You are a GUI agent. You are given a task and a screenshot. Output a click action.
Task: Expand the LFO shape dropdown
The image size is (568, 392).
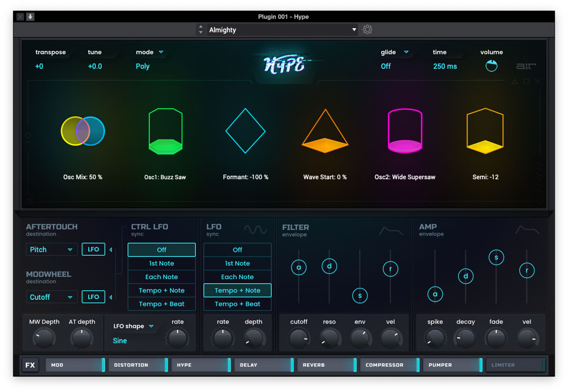(x=133, y=326)
